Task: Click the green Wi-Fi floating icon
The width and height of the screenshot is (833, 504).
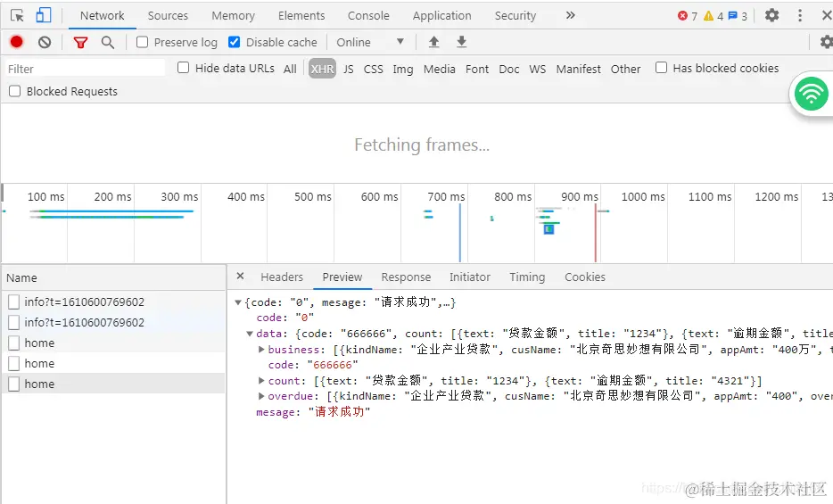Action: [812, 94]
